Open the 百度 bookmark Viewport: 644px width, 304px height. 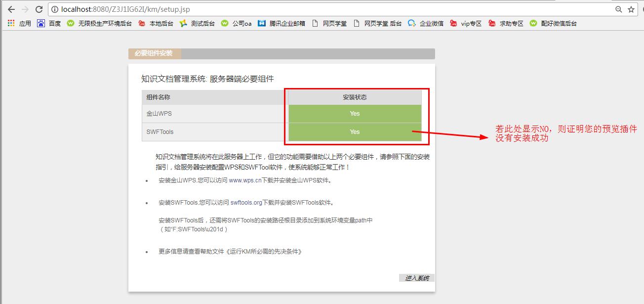tap(49, 23)
